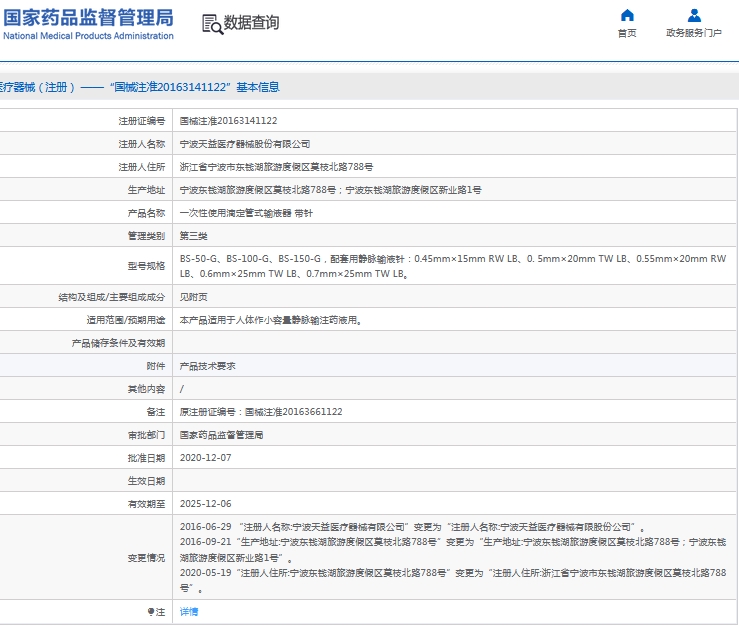Click the 附件 row label

[156, 366]
